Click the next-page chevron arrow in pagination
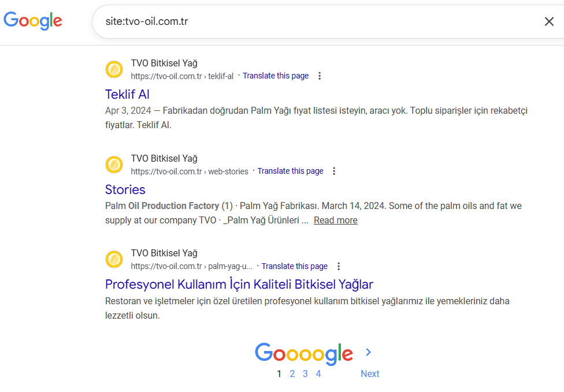 (369, 352)
